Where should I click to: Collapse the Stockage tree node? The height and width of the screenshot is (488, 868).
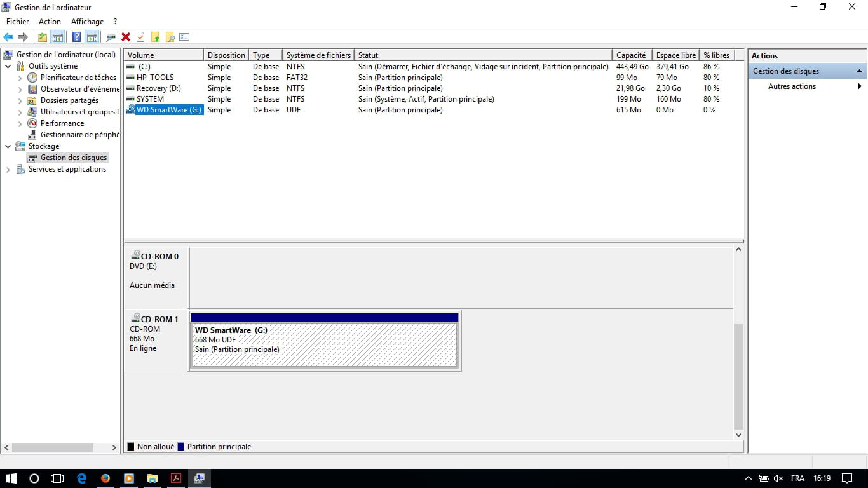[8, 146]
